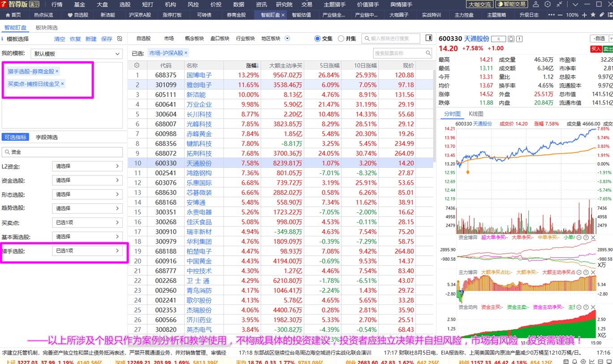The height and width of the screenshot is (364, 613).
Task: Click the pencil edit icon in tab bar
Action: click(x=602, y=15)
